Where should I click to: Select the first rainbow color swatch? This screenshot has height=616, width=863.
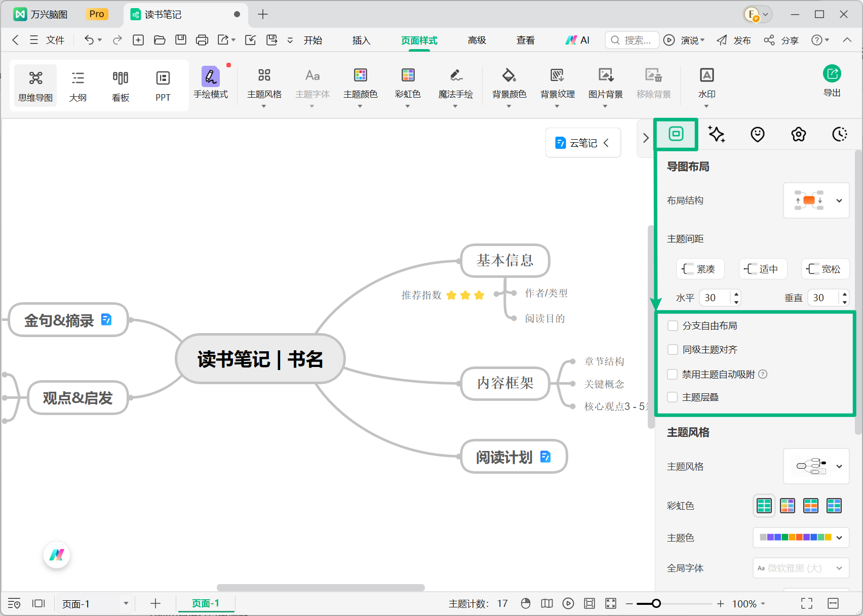(764, 505)
